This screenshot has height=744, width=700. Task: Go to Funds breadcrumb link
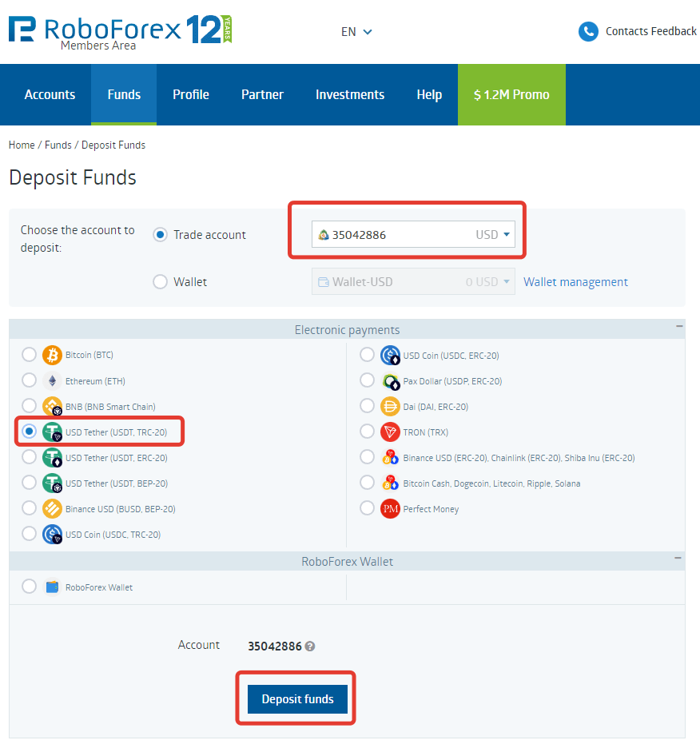pyautogui.click(x=58, y=145)
